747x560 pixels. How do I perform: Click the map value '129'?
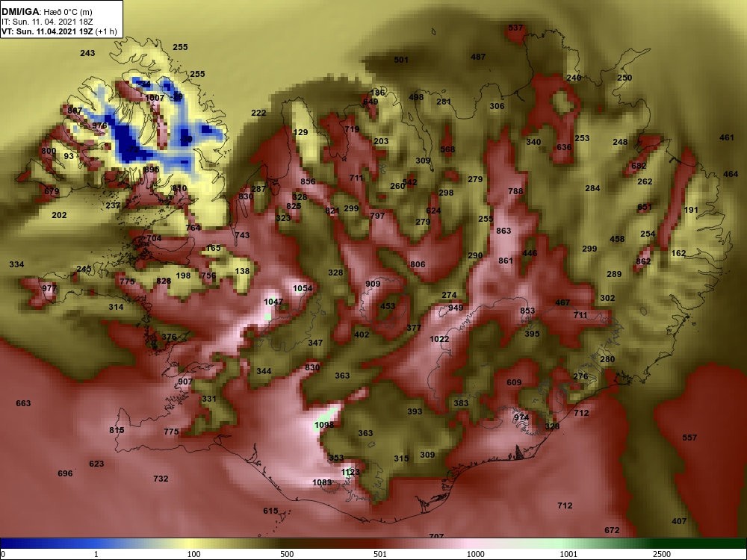tap(300, 132)
